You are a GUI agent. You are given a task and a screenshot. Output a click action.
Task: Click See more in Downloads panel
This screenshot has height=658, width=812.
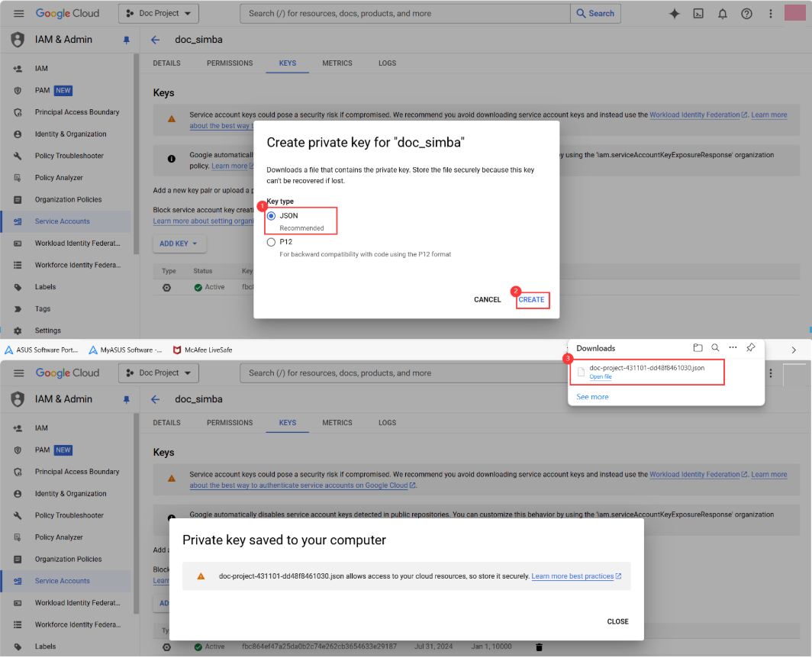coord(592,397)
